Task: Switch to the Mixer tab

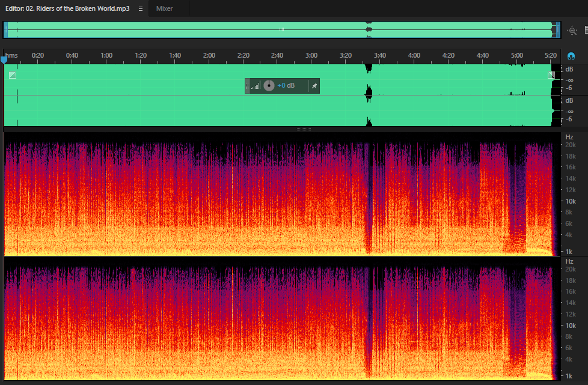Action: coord(164,8)
